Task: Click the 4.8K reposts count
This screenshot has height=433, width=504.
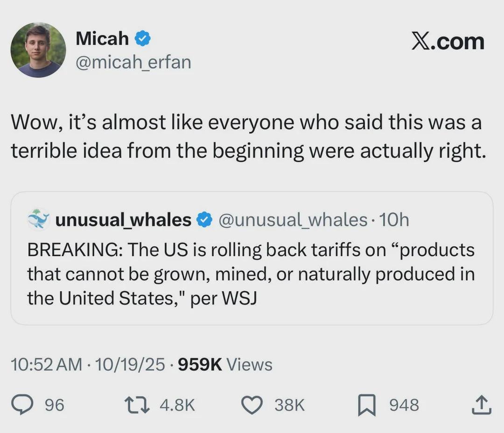Action: coord(177,405)
